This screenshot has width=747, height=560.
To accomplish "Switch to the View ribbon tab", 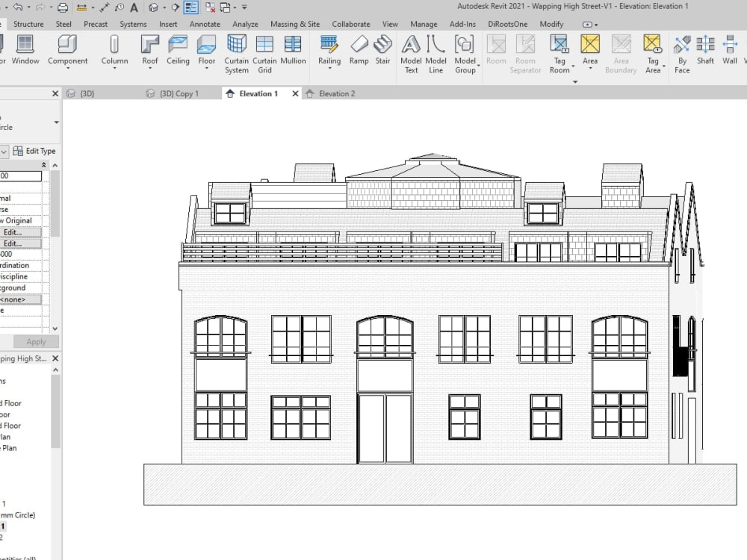I will pos(390,24).
